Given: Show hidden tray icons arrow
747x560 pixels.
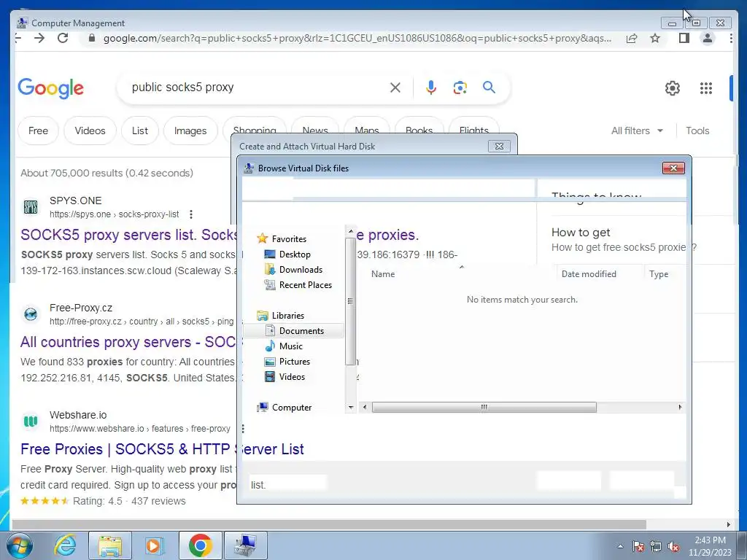Looking at the screenshot, I should click(620, 547).
